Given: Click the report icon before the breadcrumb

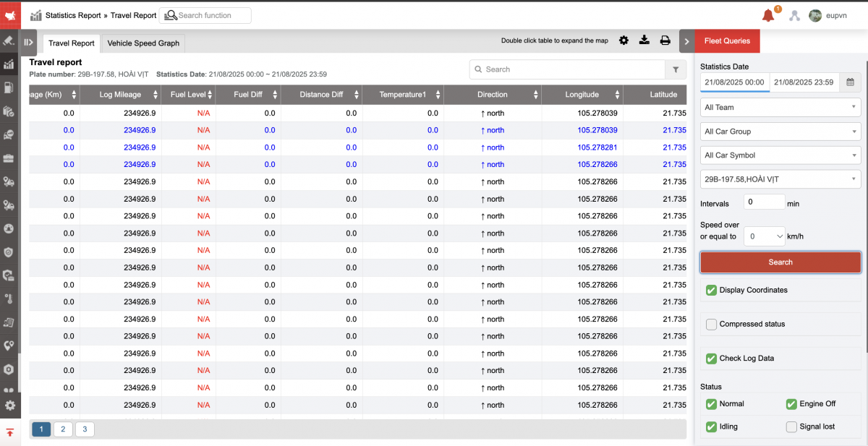Looking at the screenshot, I should pos(36,15).
